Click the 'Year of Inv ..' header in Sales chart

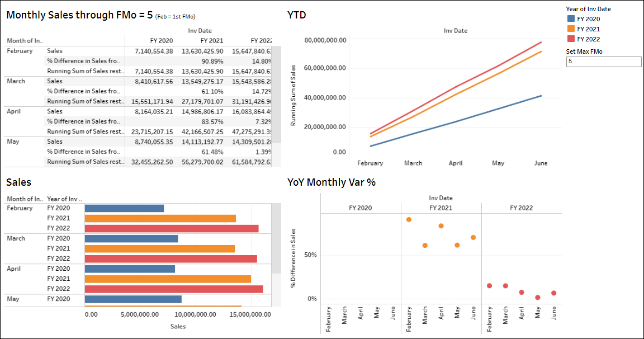[x=64, y=199]
